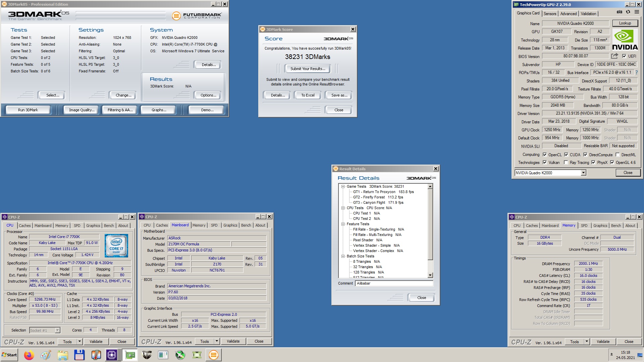Open Caches tab in CPU-Z CPU window
Image resolution: width=644 pixels, height=362 pixels.
point(25,226)
